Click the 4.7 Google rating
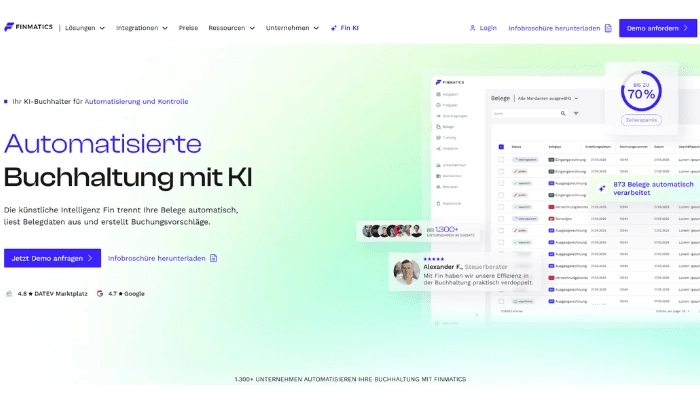The height and width of the screenshot is (400, 700). 121,294
